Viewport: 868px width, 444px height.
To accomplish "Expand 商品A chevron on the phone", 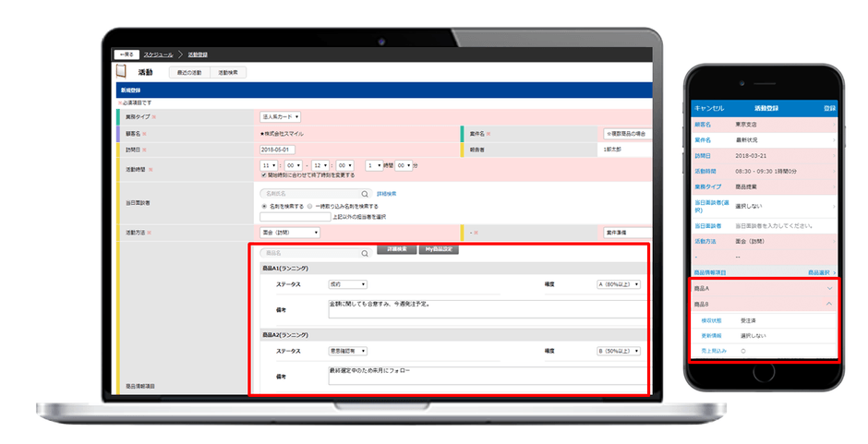I will [x=829, y=288].
